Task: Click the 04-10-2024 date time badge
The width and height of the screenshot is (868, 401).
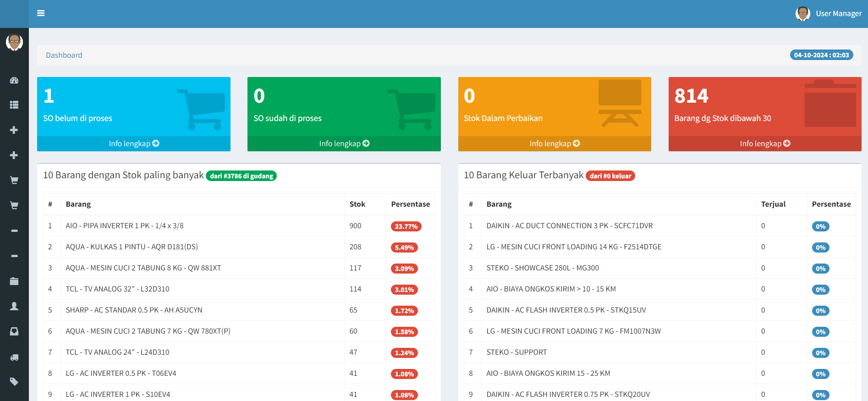Action: click(x=821, y=55)
